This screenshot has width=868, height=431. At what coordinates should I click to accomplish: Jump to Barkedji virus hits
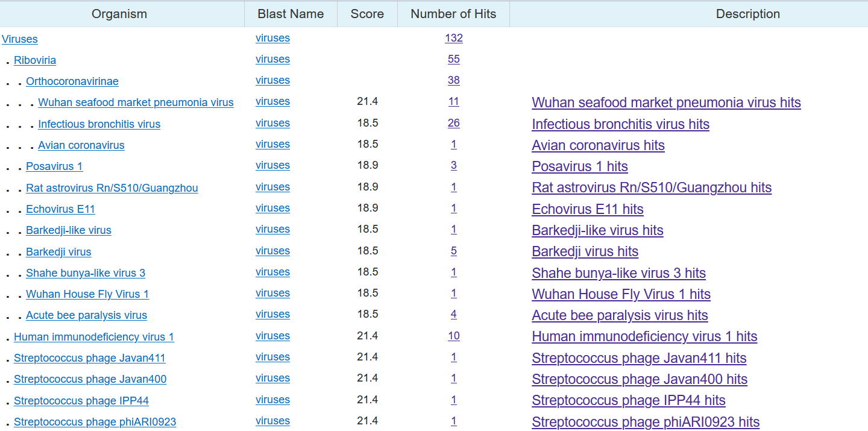pyautogui.click(x=585, y=251)
